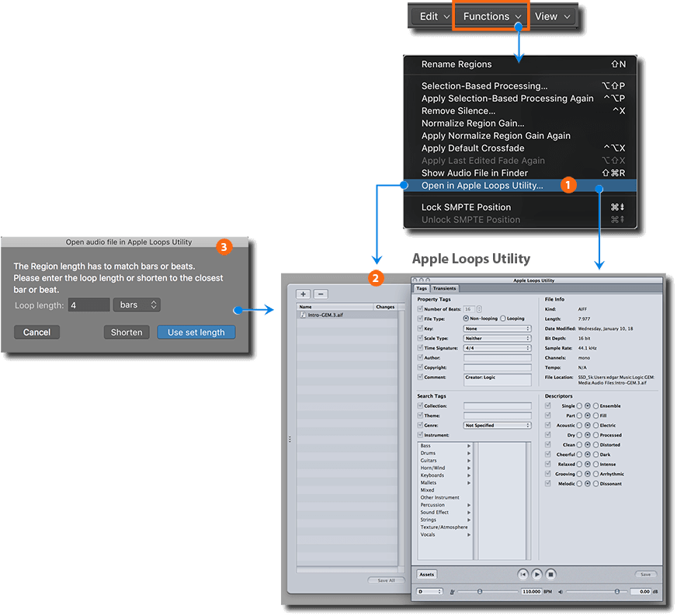
Task: Select the Electric descriptor radio button
Action: pyautogui.click(x=596, y=426)
